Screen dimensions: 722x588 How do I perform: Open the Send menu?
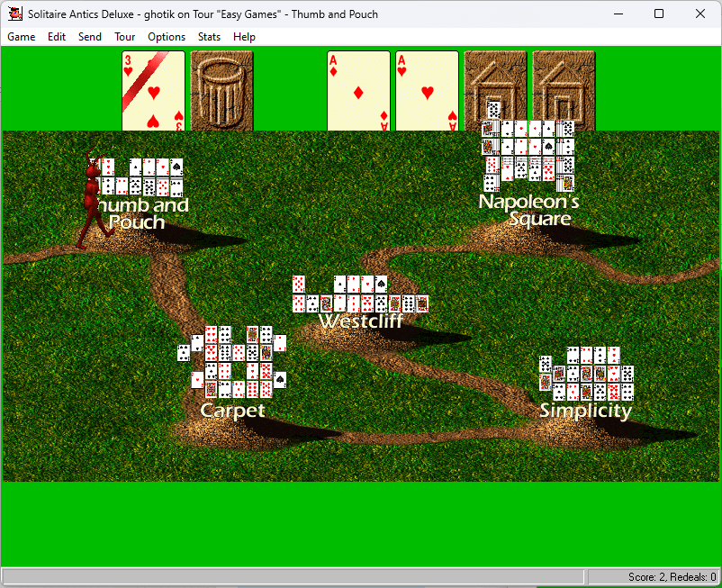pos(90,37)
